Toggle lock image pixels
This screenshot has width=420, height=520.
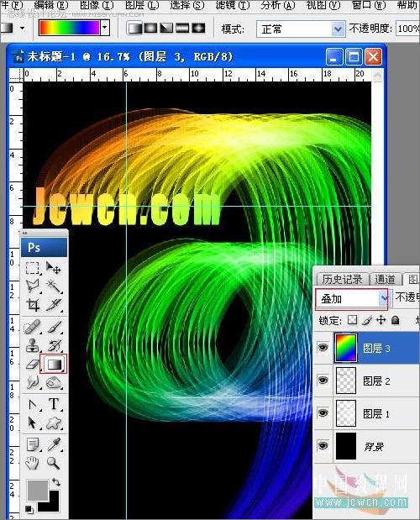[367, 320]
